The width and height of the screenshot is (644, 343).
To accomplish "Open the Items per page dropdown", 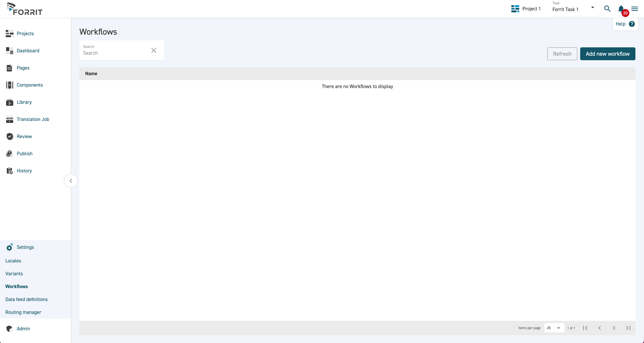I will pos(554,328).
